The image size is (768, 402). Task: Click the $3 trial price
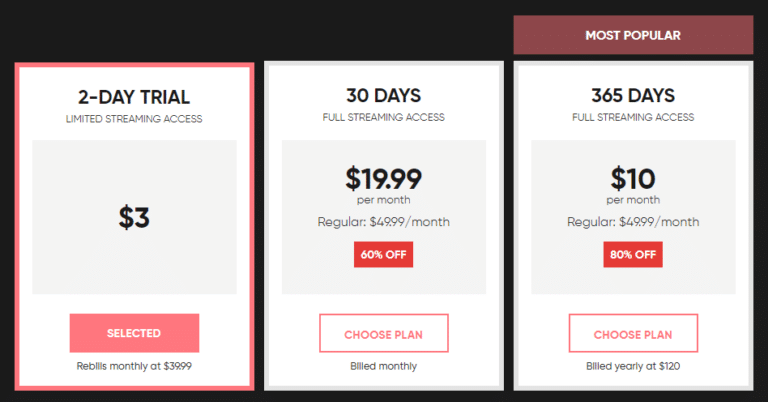tap(134, 217)
